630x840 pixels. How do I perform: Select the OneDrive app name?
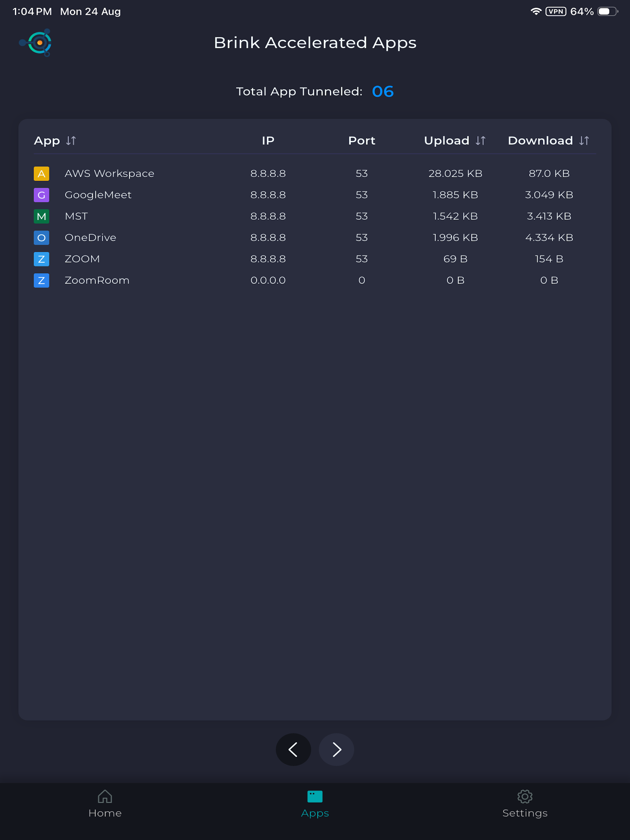(x=90, y=238)
